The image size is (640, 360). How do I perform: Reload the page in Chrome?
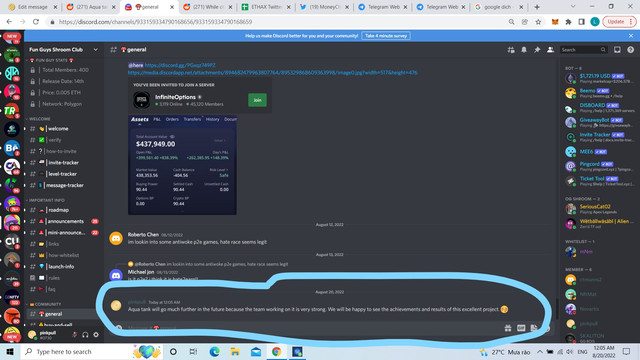36,22
